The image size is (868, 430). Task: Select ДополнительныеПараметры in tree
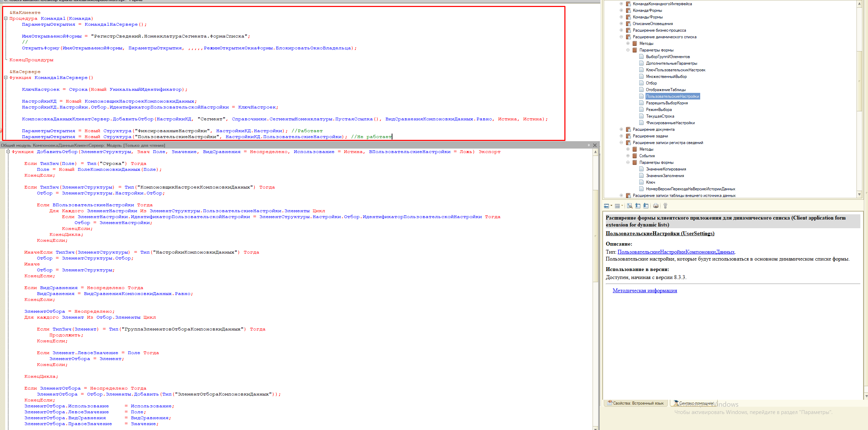(x=672, y=63)
